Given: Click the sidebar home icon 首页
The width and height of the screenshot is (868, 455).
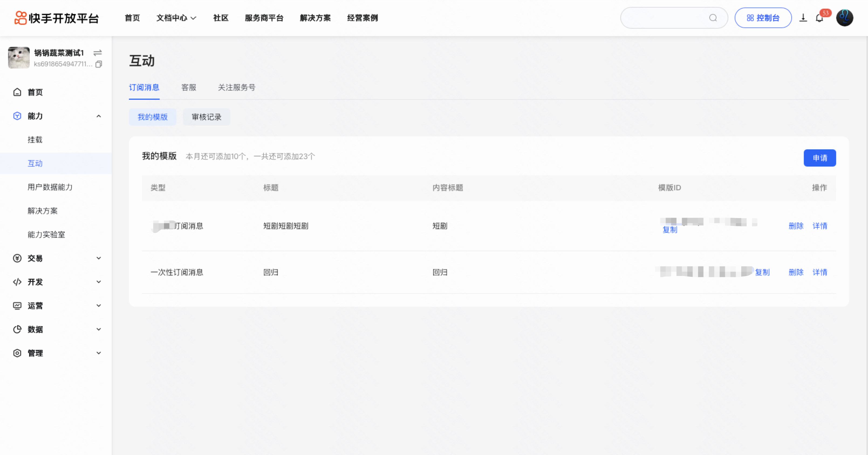Looking at the screenshot, I should pyautogui.click(x=17, y=92).
